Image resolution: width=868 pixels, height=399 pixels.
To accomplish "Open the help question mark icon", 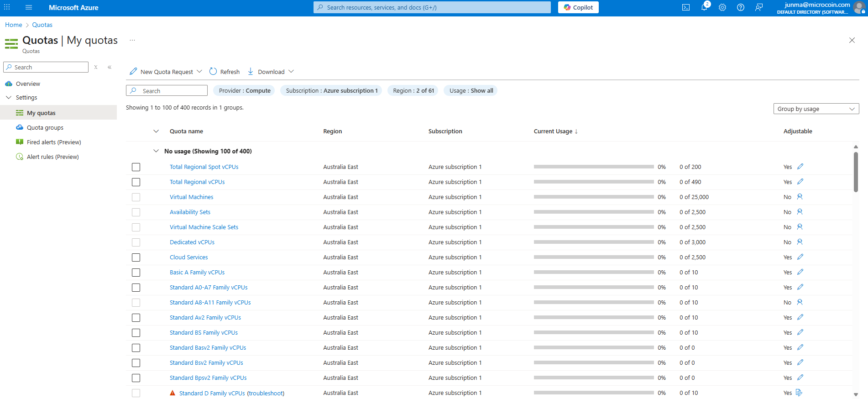I will [741, 7].
